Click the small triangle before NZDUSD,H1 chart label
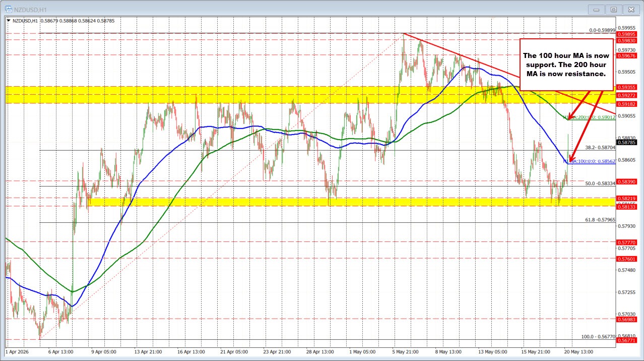Screen dimensions: 644x361 9,21
